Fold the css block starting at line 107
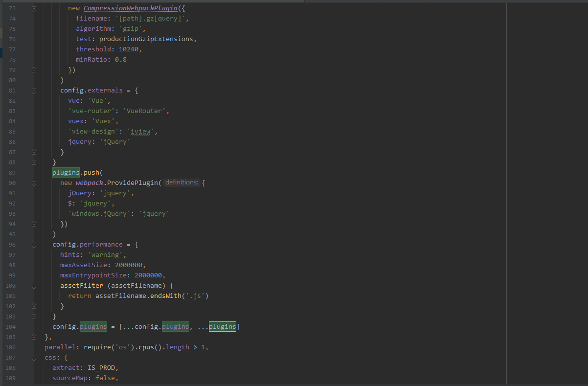This screenshot has height=386, width=588. point(34,357)
